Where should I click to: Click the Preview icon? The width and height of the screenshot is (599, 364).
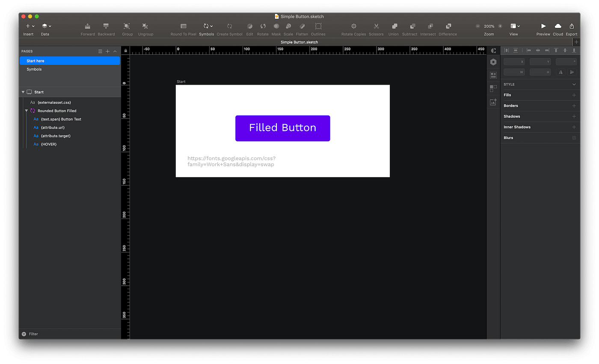click(543, 27)
